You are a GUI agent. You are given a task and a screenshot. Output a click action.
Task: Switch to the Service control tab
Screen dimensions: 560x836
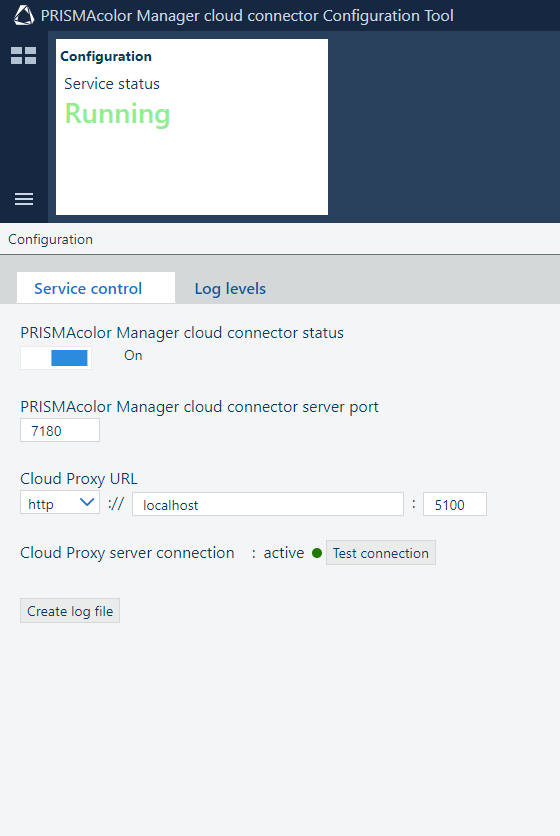88,288
